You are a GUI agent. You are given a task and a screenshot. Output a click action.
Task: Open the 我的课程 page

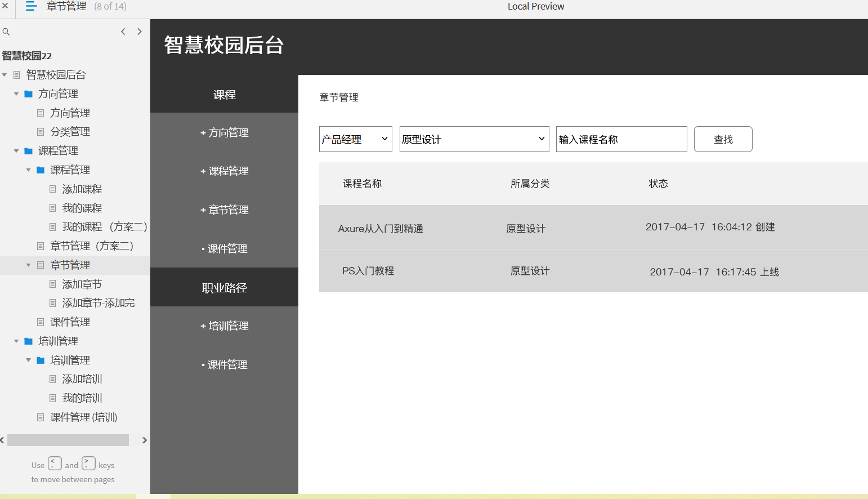tap(82, 208)
